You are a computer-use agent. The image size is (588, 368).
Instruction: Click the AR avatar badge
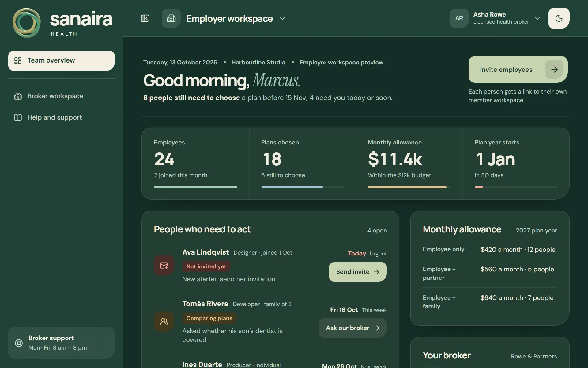(x=459, y=18)
